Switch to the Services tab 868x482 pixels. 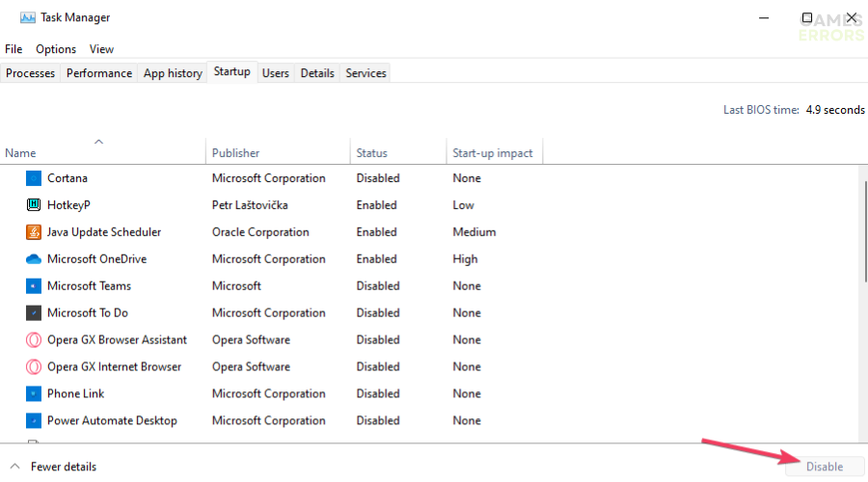[366, 73]
